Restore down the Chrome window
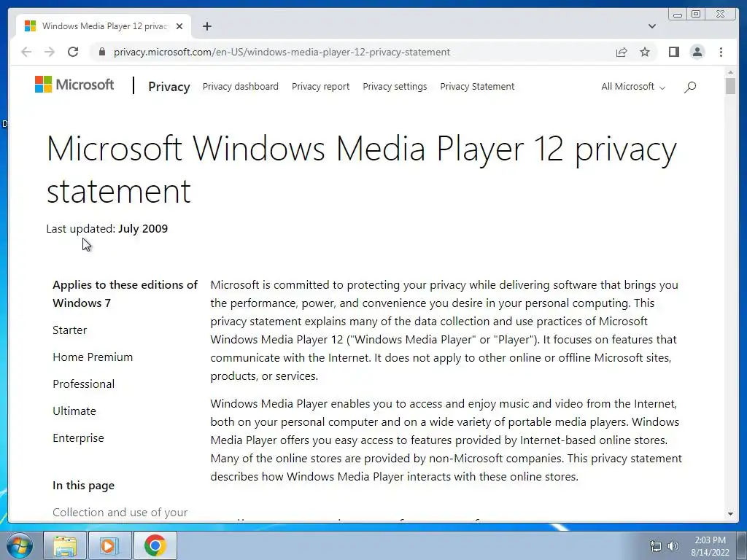 tap(696, 15)
